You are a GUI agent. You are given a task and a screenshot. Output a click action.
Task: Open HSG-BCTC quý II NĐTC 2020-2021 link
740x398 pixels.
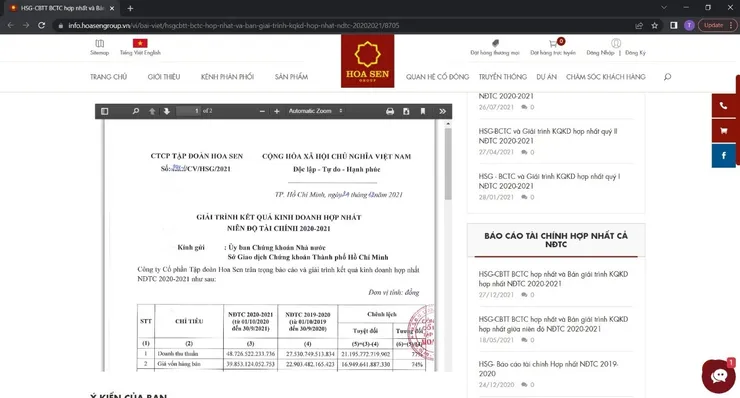tap(548, 136)
